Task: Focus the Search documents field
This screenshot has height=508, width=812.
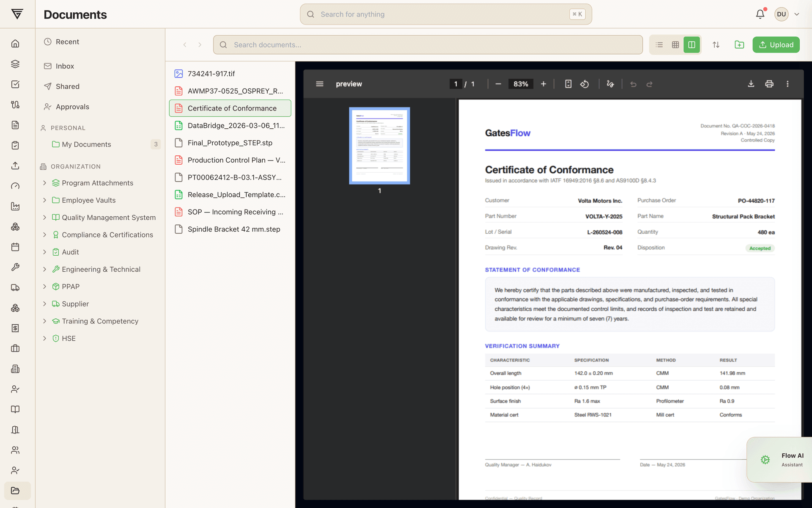Action: tap(428, 44)
